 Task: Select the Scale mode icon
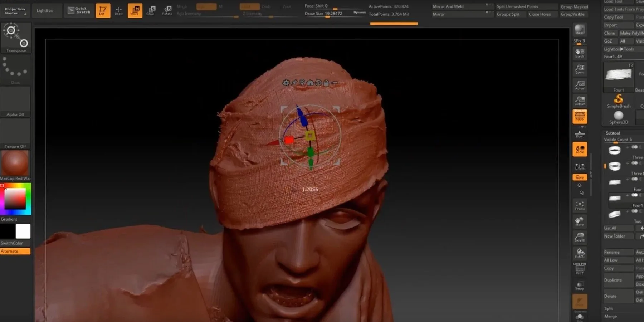point(151,10)
